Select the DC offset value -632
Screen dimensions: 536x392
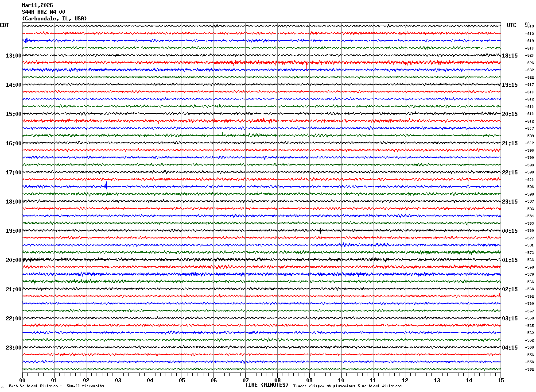point(529,70)
